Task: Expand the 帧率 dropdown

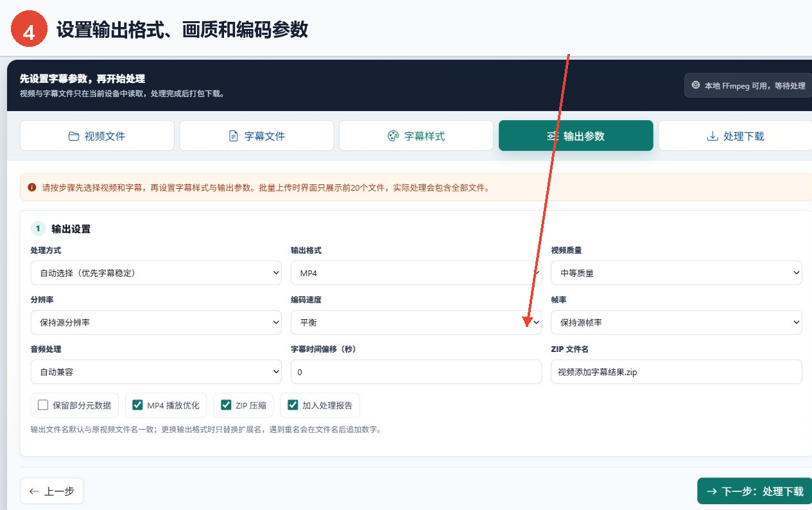Action: tap(677, 322)
